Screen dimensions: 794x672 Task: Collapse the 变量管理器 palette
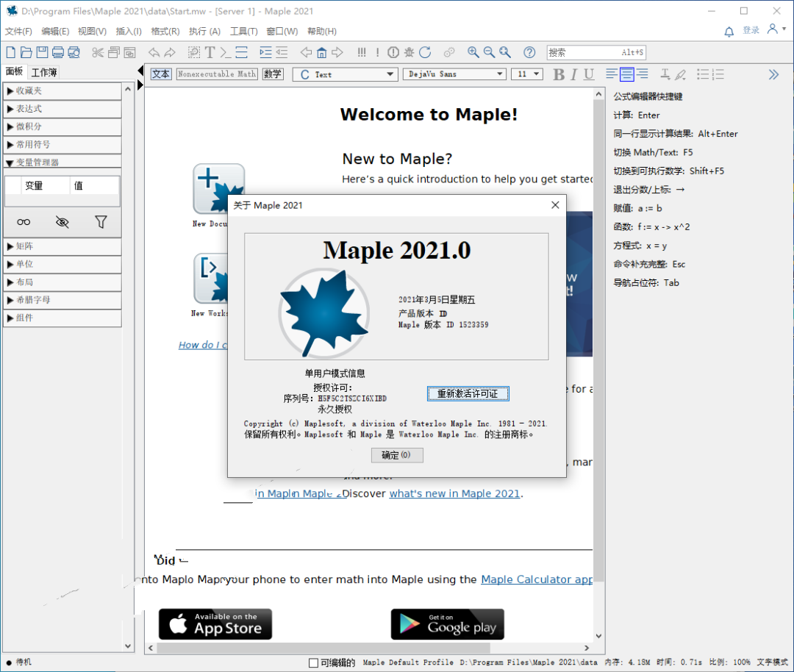tap(62, 162)
